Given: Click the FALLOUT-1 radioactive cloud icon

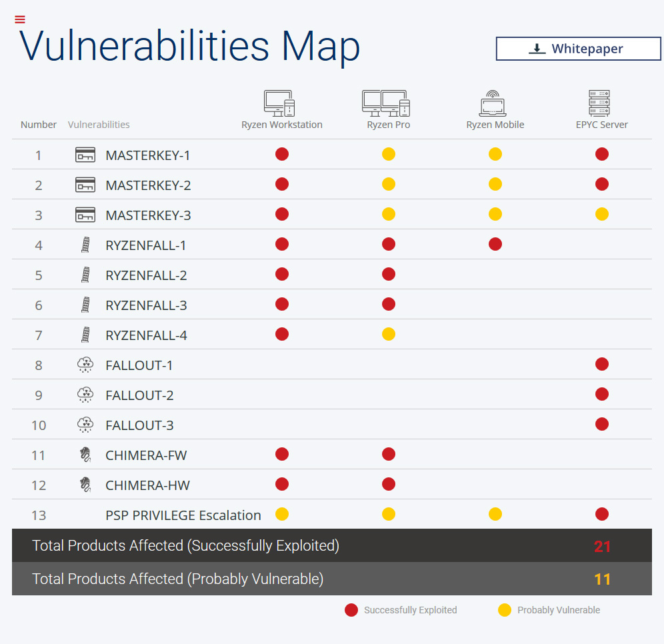Looking at the screenshot, I should click(x=85, y=365).
